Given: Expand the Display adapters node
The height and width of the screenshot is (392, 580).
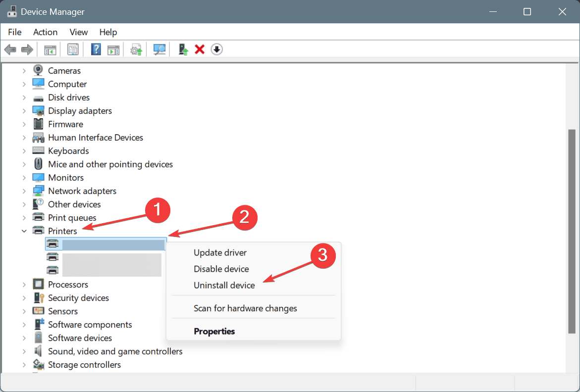Looking at the screenshot, I should pos(24,111).
